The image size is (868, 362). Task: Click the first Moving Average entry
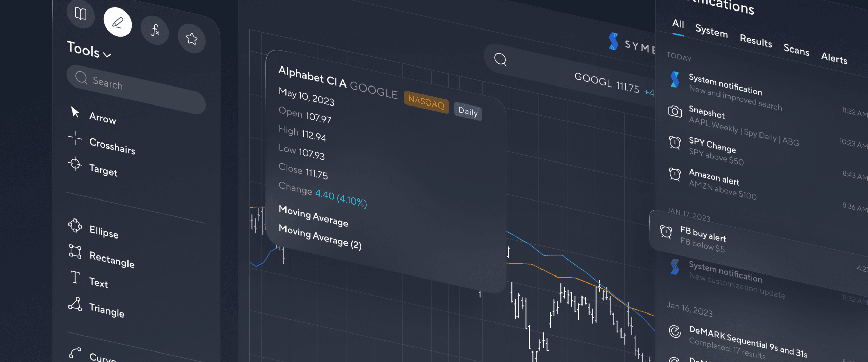[313, 216]
